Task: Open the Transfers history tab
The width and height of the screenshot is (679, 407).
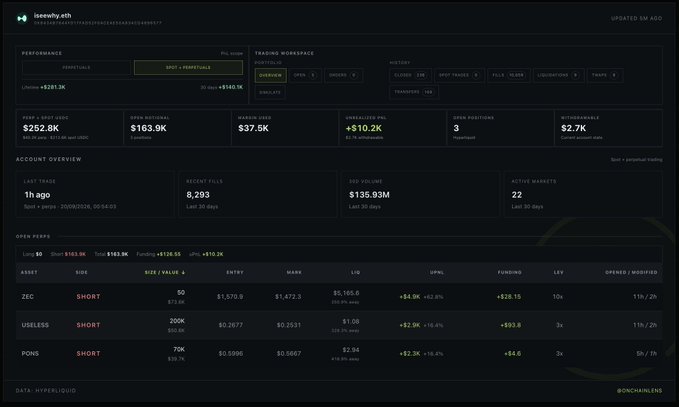Action: 414,92
